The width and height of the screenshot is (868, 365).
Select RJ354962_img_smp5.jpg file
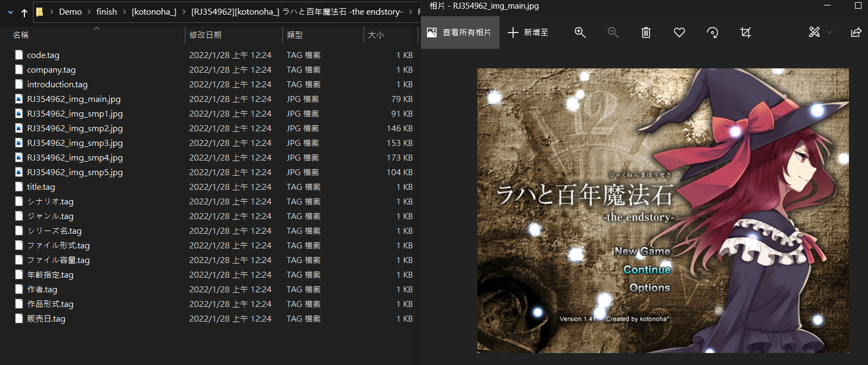[x=75, y=172]
